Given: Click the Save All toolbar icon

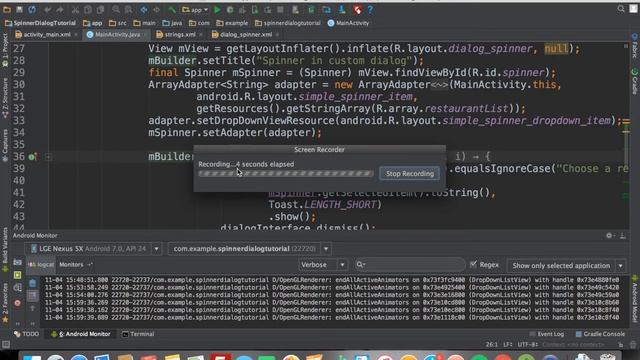Looking at the screenshot, I should tap(19, 9).
